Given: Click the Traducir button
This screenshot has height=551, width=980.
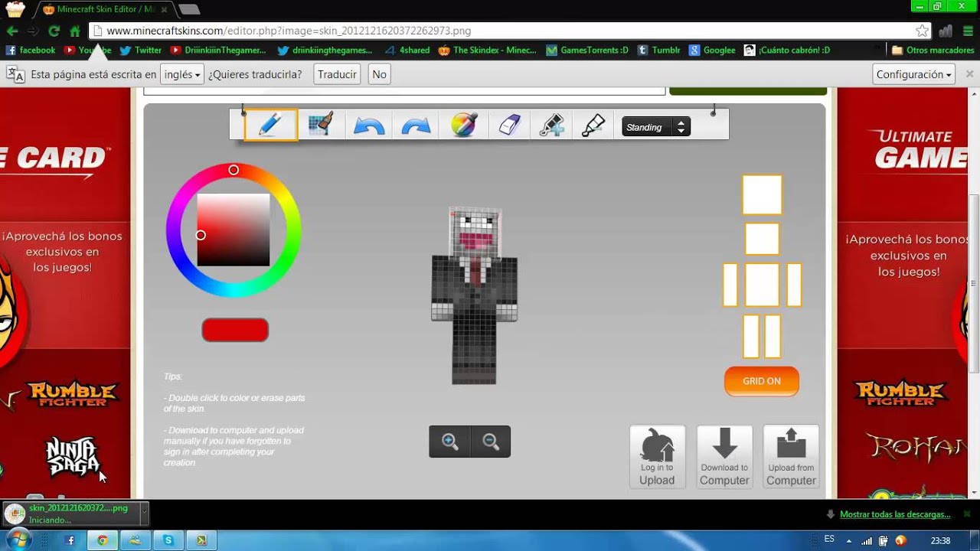Looking at the screenshot, I should click(x=337, y=74).
